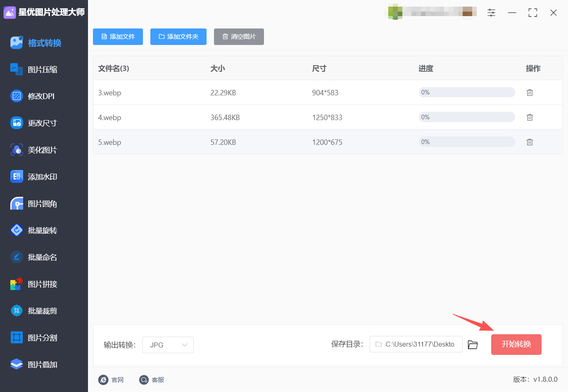Screen dimensions: 568x392
Task: Click the 尺寸 column header
Action: 319,68
